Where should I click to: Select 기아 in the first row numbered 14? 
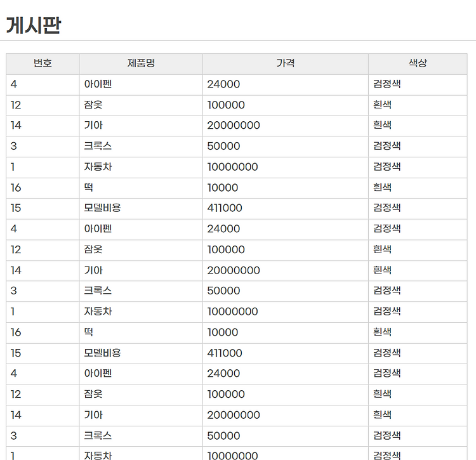pos(93,126)
